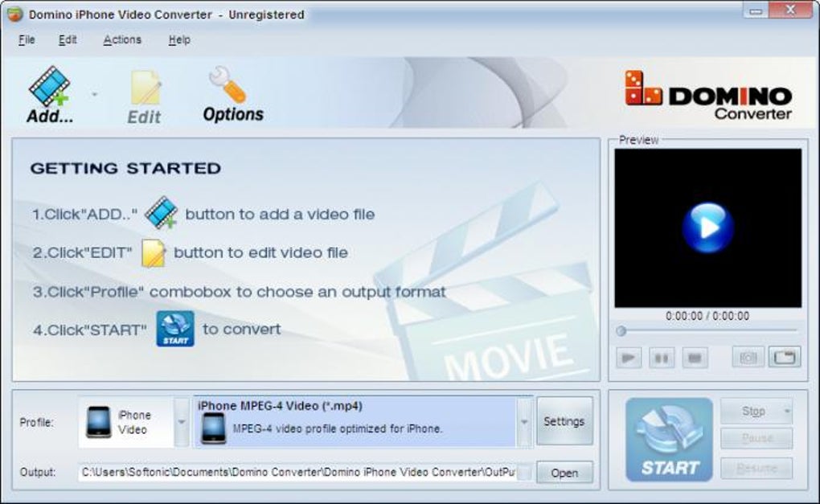Click the Settings button
The width and height of the screenshot is (820, 504).
pyautogui.click(x=564, y=421)
